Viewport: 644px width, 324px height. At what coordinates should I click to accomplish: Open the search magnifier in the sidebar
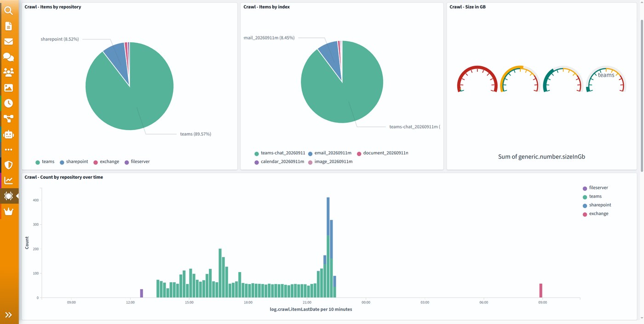8,11
